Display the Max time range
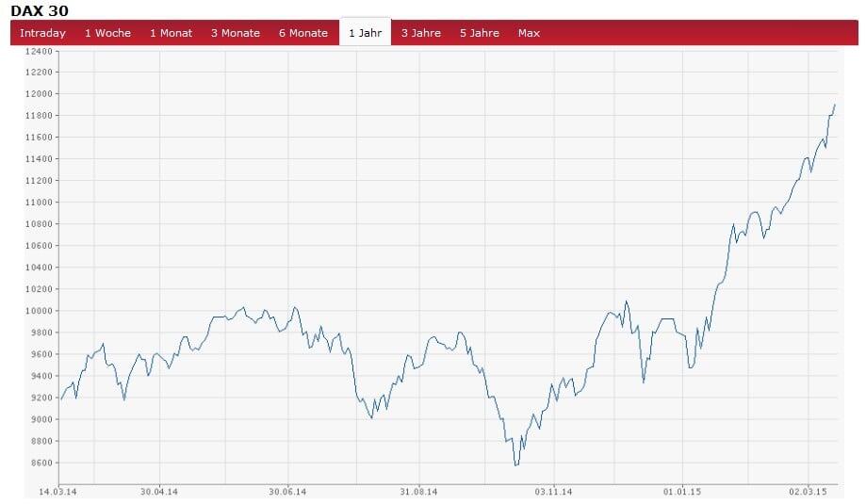Image resolution: width=866 pixels, height=504 pixels. tap(529, 33)
